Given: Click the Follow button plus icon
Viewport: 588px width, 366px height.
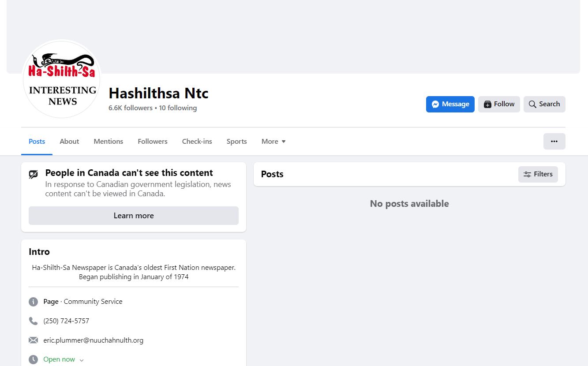Looking at the screenshot, I should pos(487,105).
